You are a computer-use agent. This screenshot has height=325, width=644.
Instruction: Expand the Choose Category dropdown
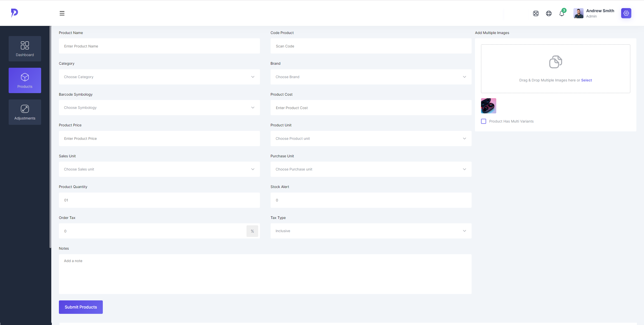159,77
